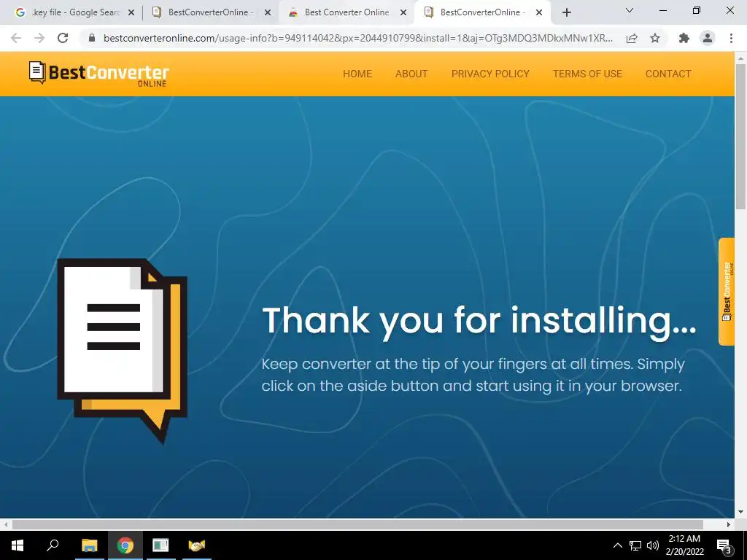
Task: Show hidden system tray icons
Action: 617,545
